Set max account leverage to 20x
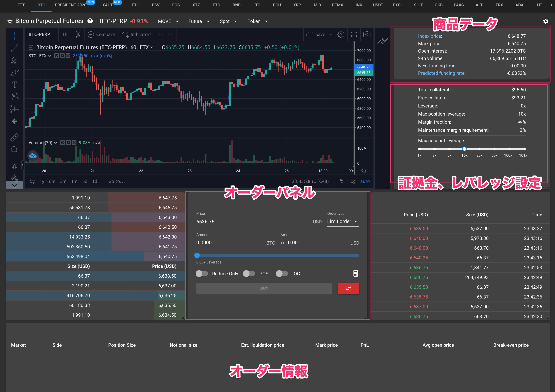Image resolution: width=555 pixels, height=392 pixels. (x=479, y=149)
